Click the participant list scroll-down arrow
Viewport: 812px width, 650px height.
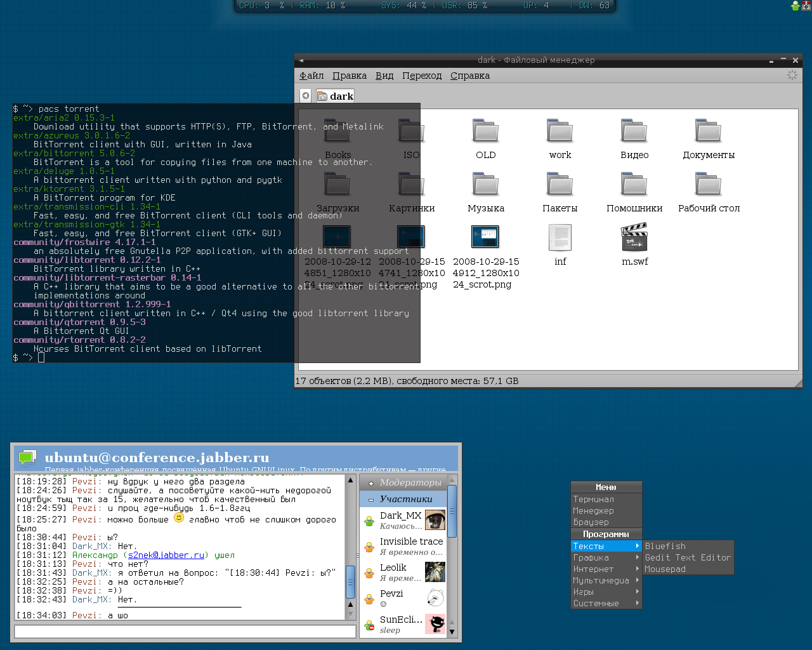[452, 632]
